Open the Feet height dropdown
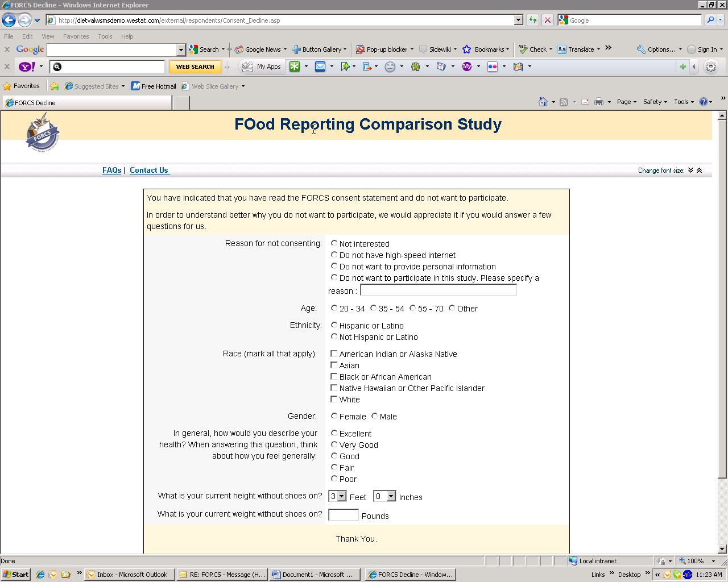 [341, 496]
